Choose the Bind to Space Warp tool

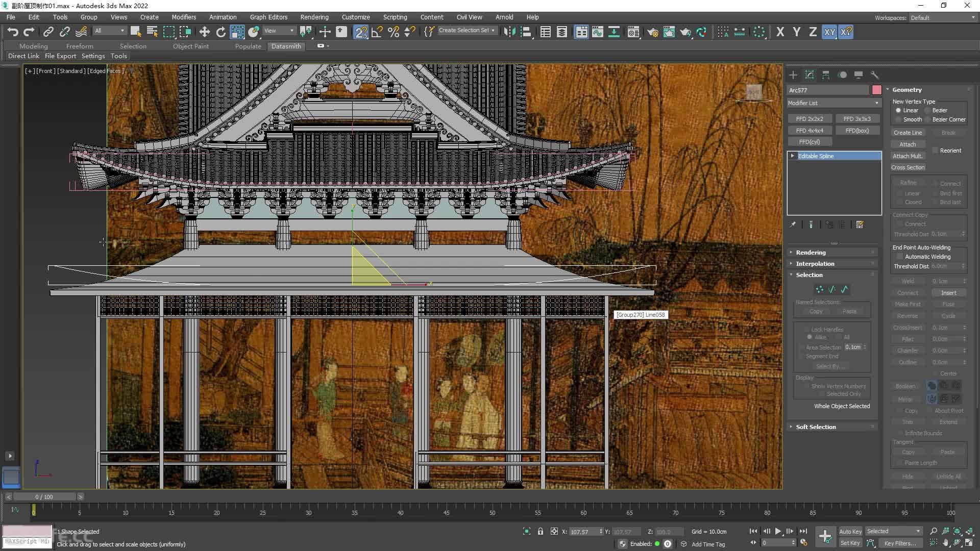81,32
